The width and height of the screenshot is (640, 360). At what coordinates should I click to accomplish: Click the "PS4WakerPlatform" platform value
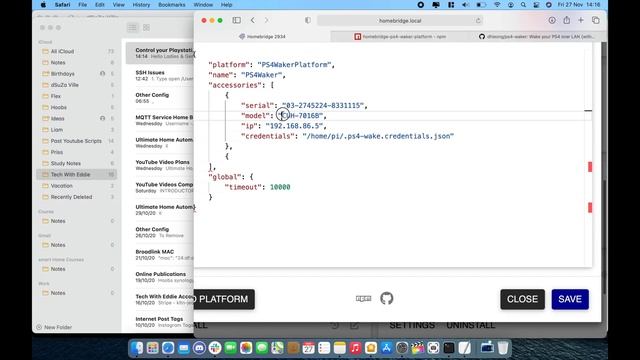click(294, 65)
